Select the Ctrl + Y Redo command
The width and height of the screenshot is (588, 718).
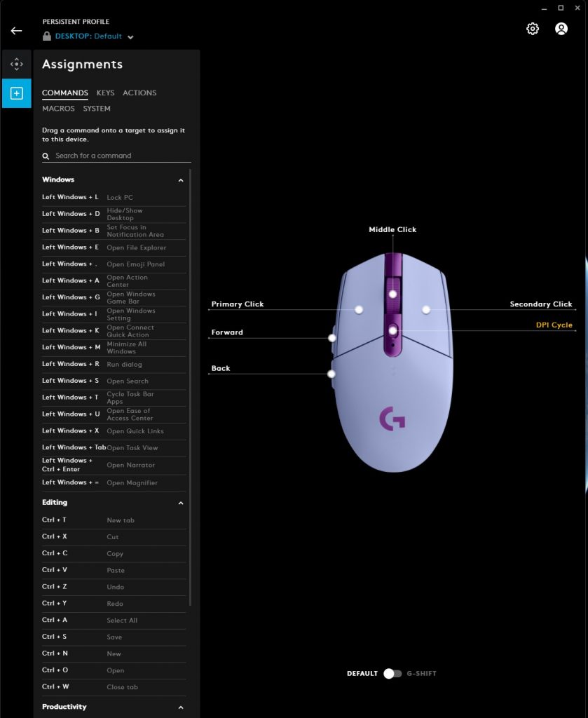tap(114, 604)
